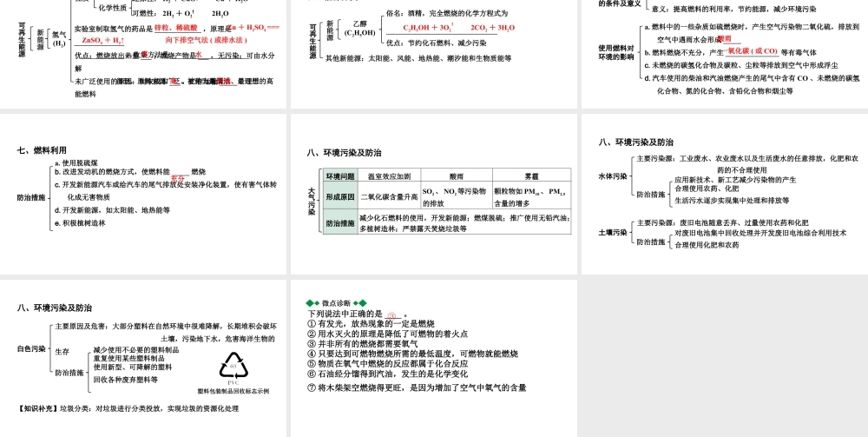The width and height of the screenshot is (868, 437).
Task: Click the green diamonds right of 微点诊断
Action: (360, 303)
